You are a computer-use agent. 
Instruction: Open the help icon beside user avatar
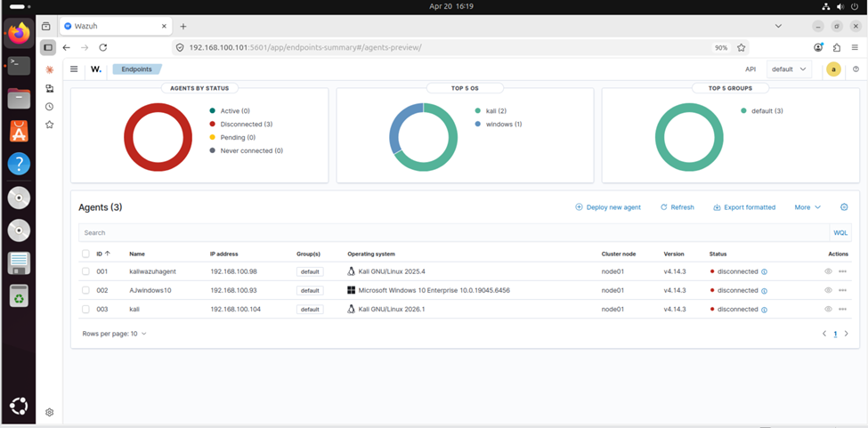pos(856,69)
